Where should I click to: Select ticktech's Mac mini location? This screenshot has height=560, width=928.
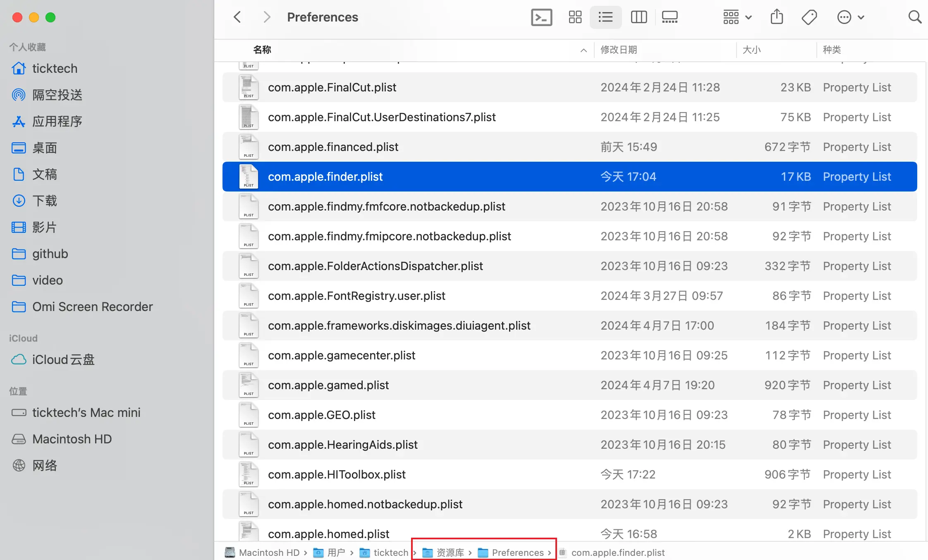tap(76, 412)
